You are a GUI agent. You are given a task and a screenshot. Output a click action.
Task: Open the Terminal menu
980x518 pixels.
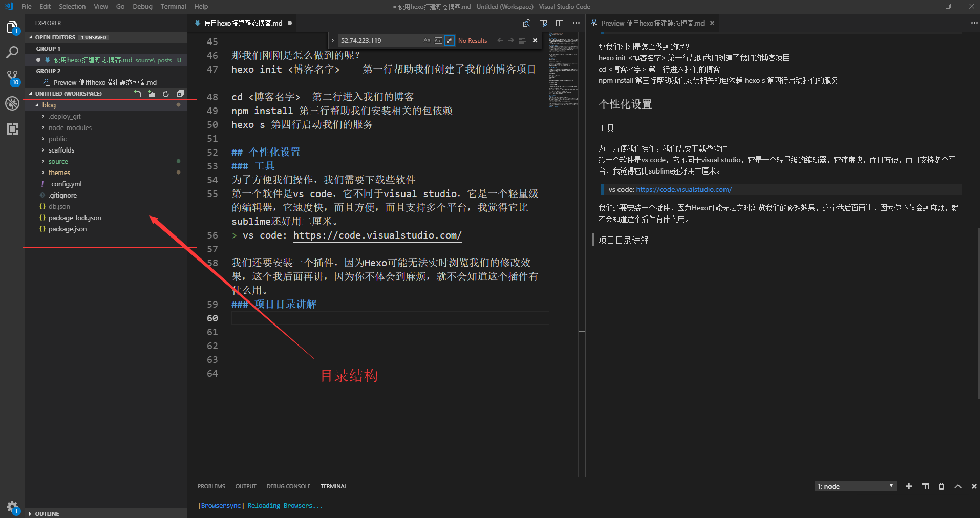tap(173, 6)
